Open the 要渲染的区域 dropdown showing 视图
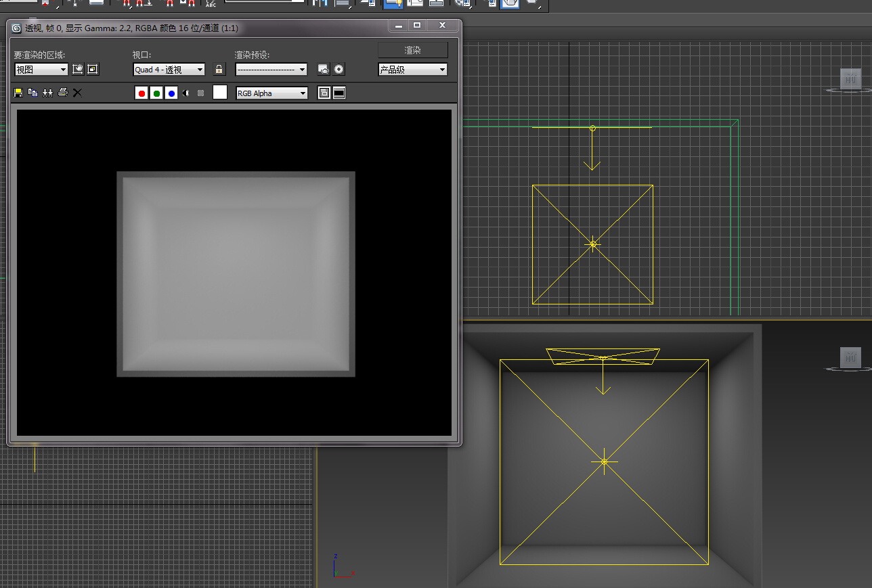Viewport: 872px width, 588px height. click(41, 69)
